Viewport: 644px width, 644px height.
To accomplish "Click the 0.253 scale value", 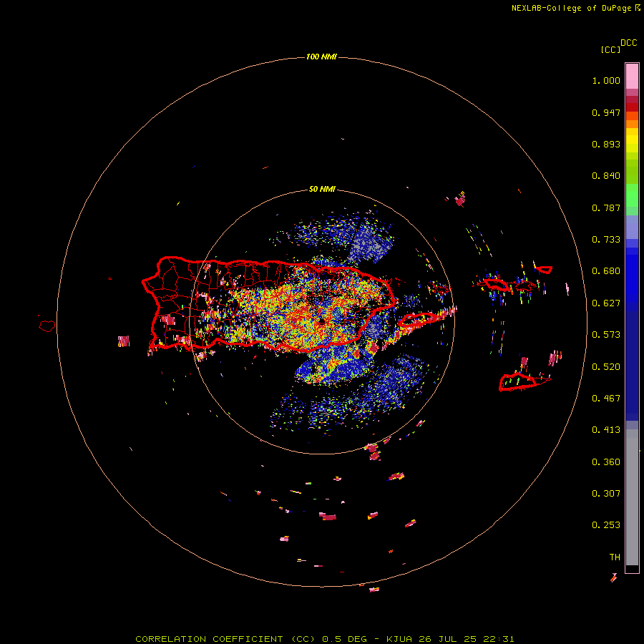I will point(606,525).
